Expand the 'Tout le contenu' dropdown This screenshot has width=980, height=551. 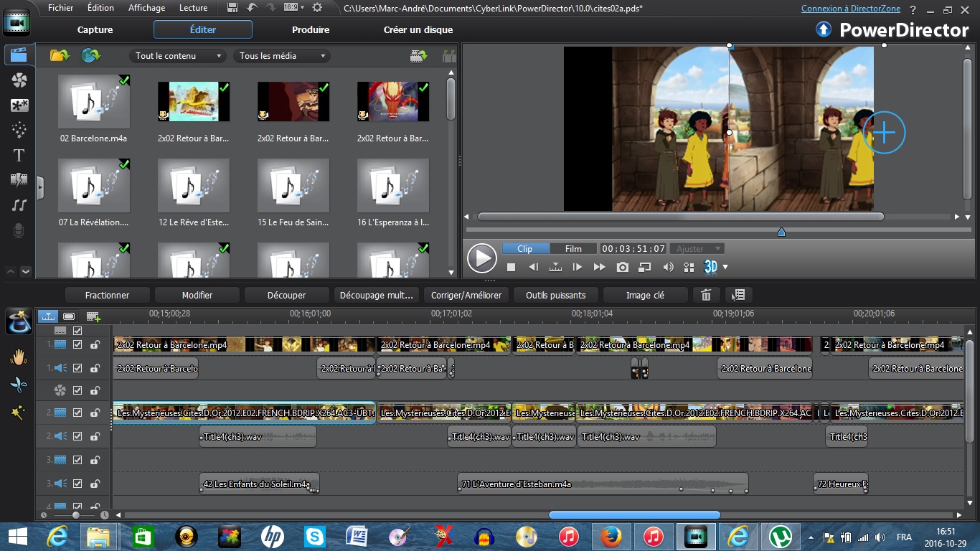pyautogui.click(x=179, y=56)
